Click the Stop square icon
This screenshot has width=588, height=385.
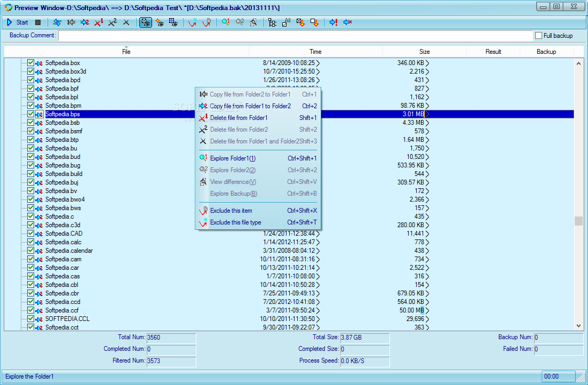[38, 22]
